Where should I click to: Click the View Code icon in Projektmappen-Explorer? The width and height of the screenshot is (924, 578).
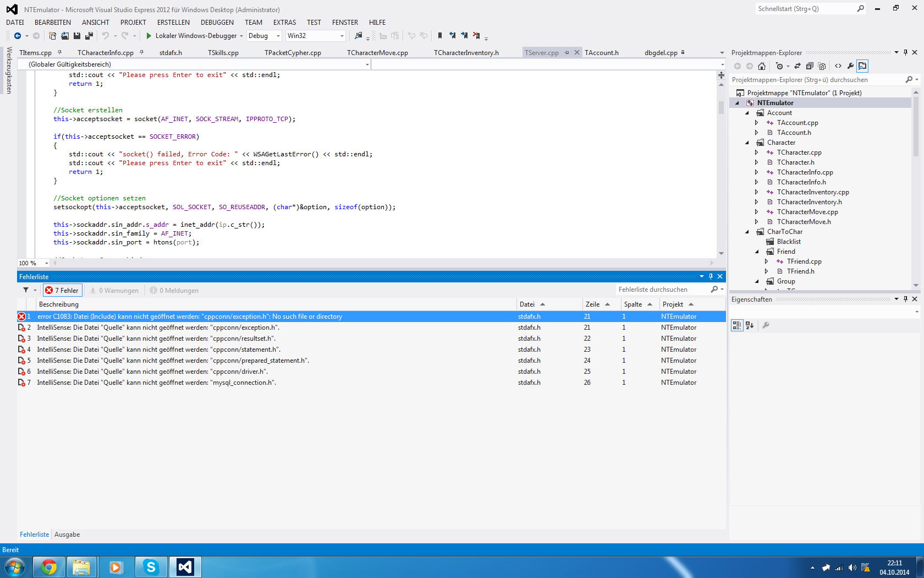[838, 66]
